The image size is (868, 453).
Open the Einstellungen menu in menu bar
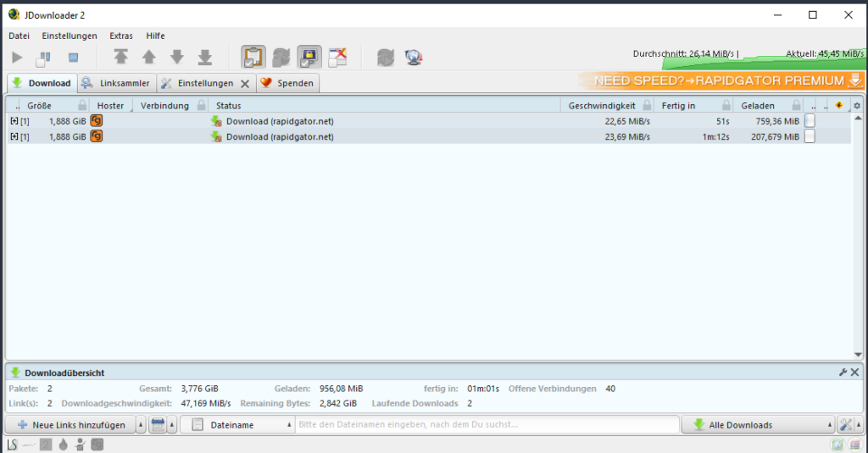pos(70,36)
